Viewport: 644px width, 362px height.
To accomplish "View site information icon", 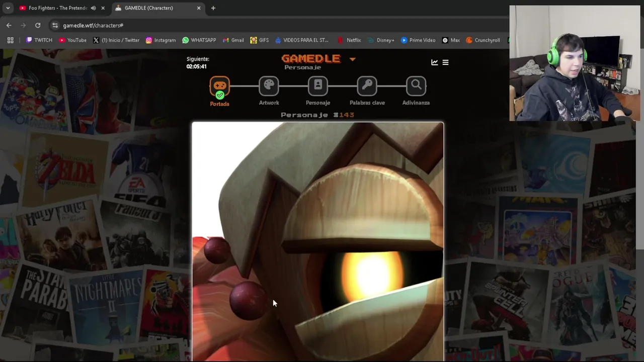I will point(55,25).
